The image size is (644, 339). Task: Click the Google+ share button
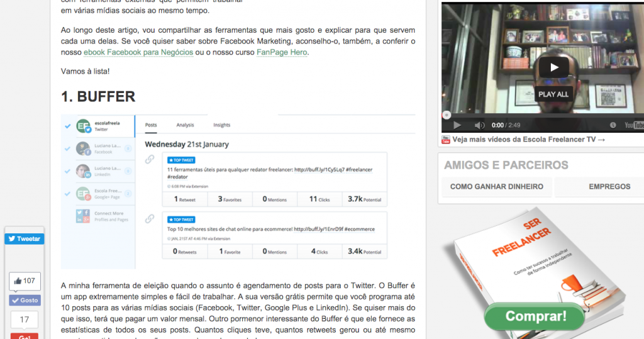pos(25,336)
